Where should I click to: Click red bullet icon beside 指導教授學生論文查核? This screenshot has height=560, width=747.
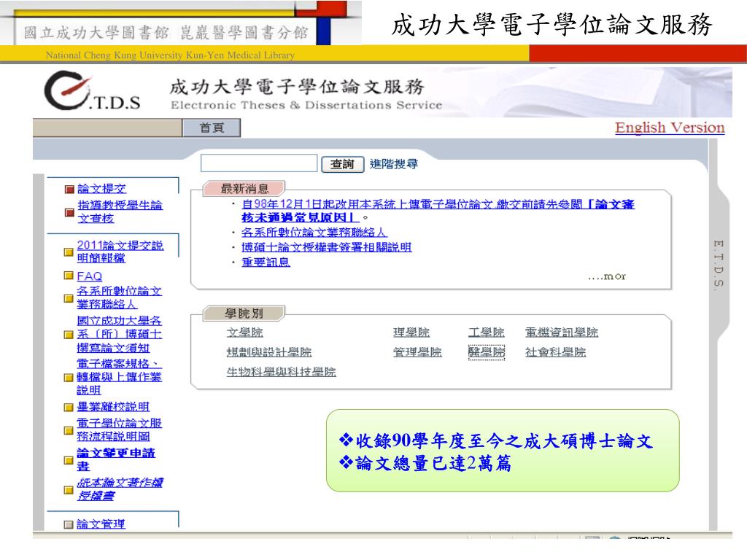(69, 212)
